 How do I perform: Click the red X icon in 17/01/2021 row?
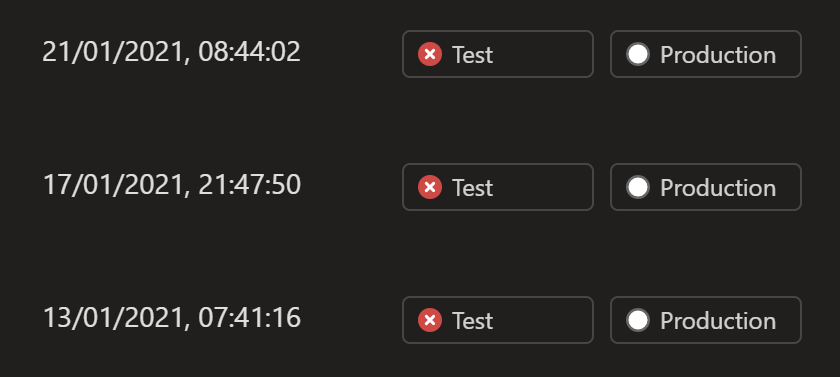click(x=430, y=187)
